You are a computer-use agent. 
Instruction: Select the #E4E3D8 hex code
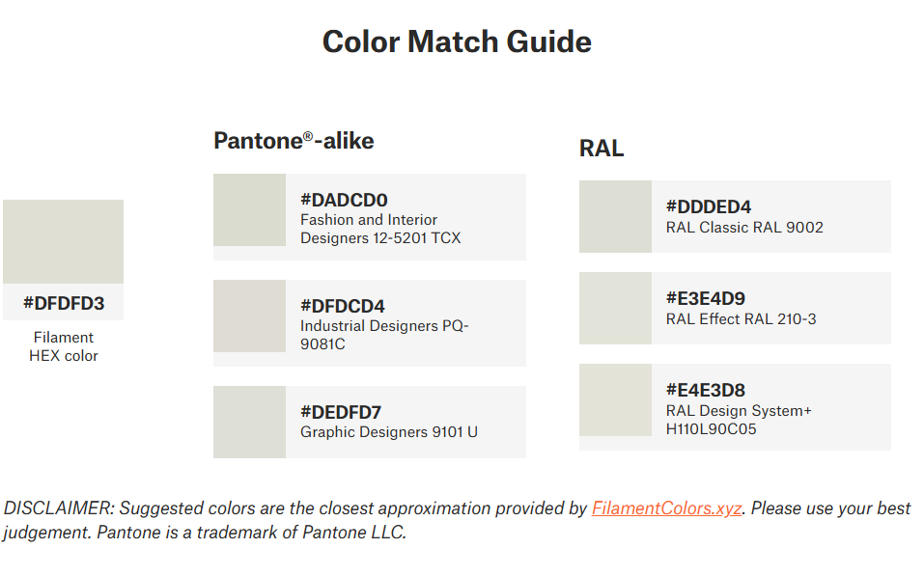coord(706,390)
